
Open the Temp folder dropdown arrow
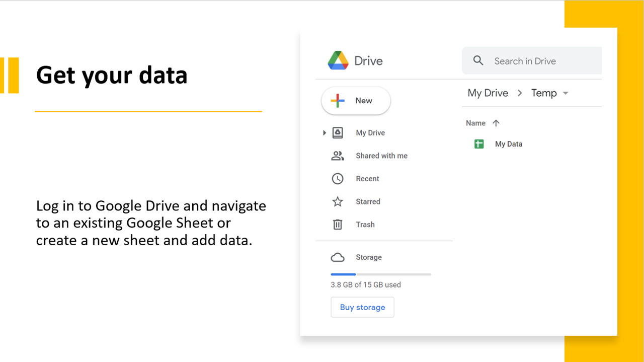click(566, 93)
